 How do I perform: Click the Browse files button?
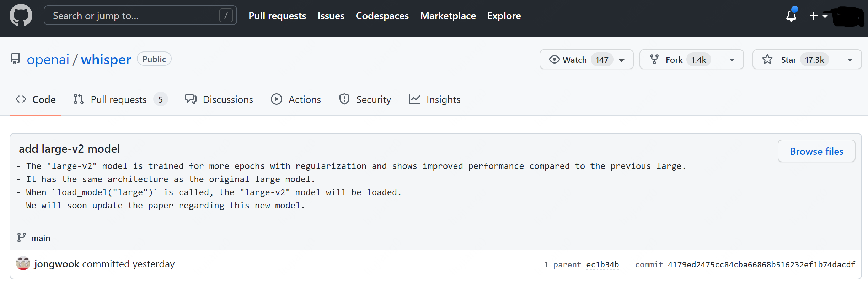[x=816, y=151]
